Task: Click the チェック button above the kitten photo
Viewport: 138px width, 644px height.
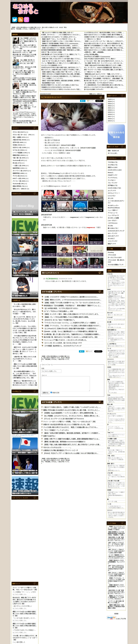Action: [x=90, y=101]
